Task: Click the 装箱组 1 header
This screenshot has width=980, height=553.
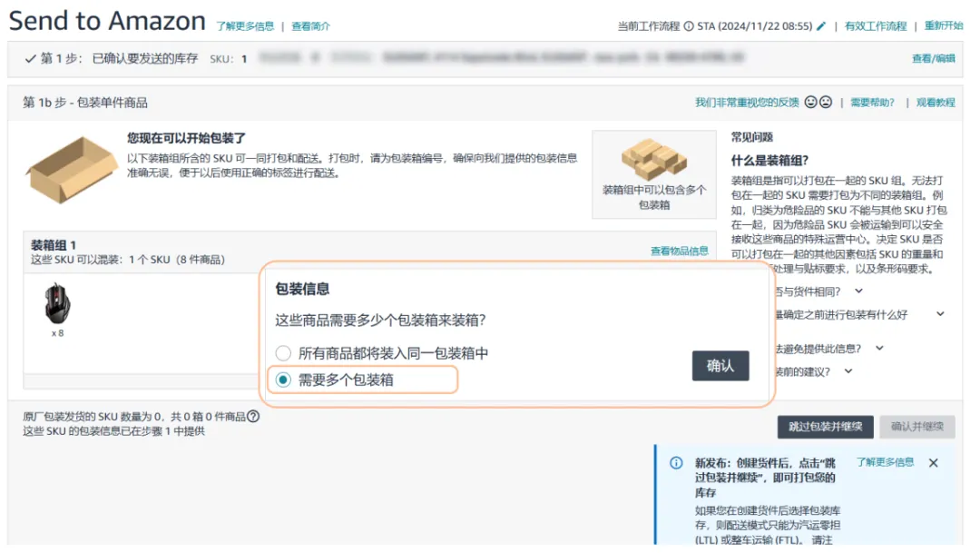Action: coord(54,245)
